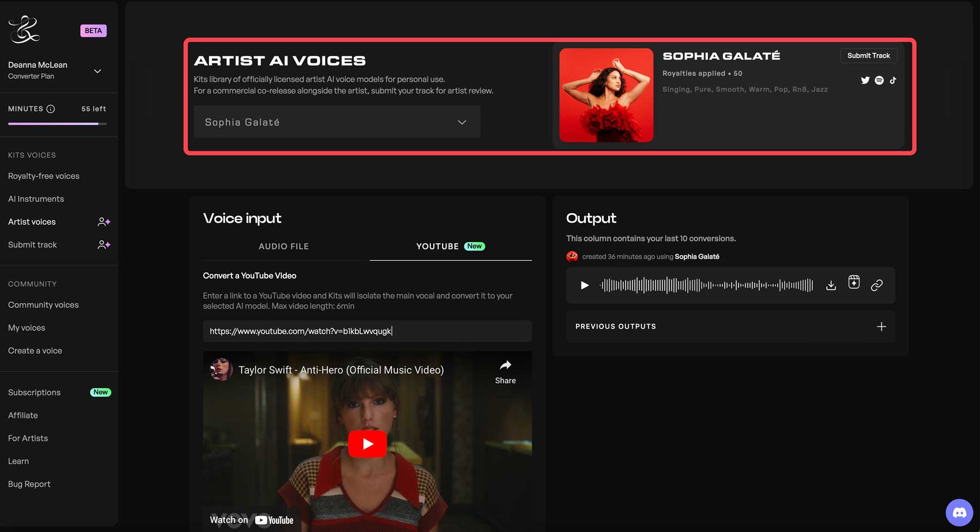Open the Anti-Hero video title link
The width and height of the screenshot is (980, 532).
[341, 370]
